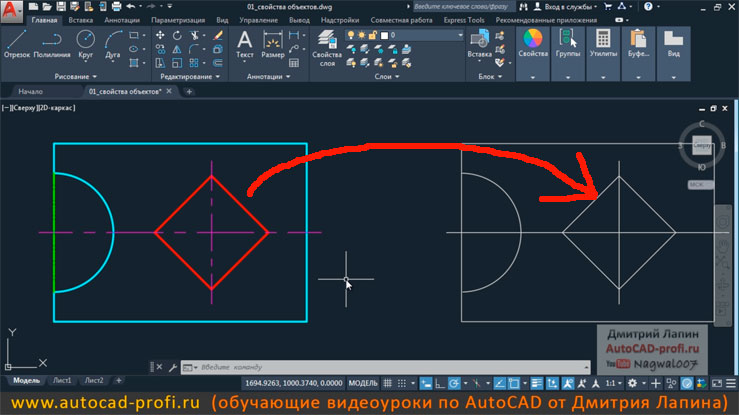The image size is (739, 415).
Task: Click the Save icon in quick access toolbar
Action: click(61, 7)
